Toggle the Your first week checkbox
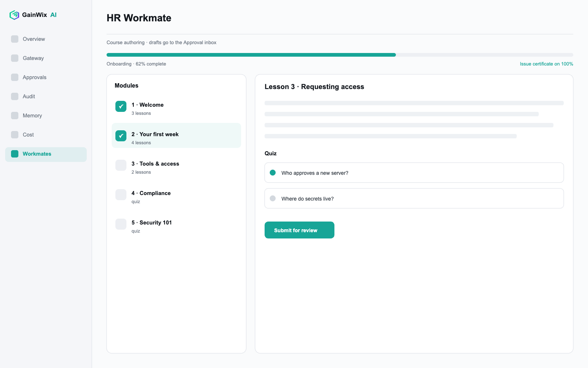The width and height of the screenshot is (588, 368). click(121, 136)
